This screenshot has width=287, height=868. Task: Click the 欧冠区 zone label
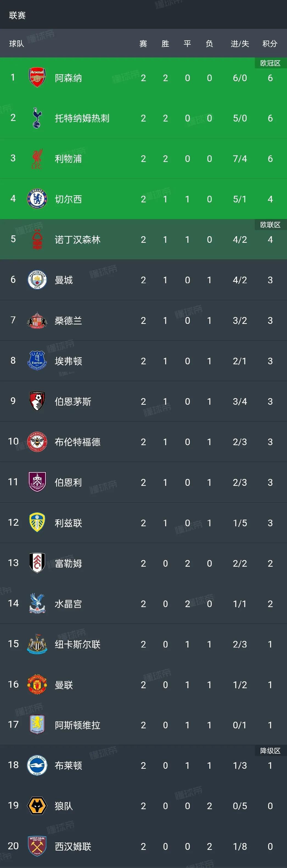[270, 63]
